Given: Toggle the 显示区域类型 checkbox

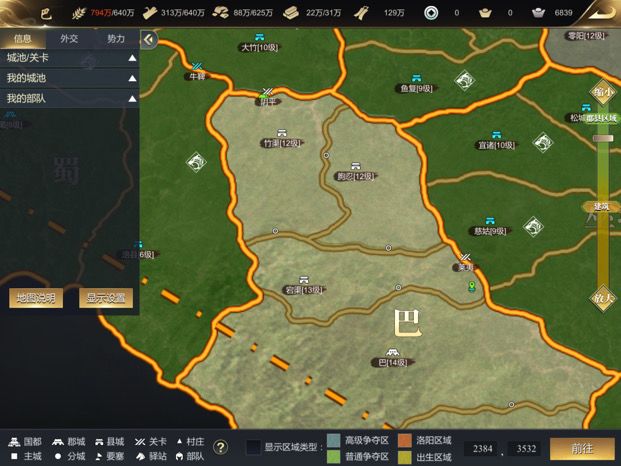Looking at the screenshot, I should point(253,448).
